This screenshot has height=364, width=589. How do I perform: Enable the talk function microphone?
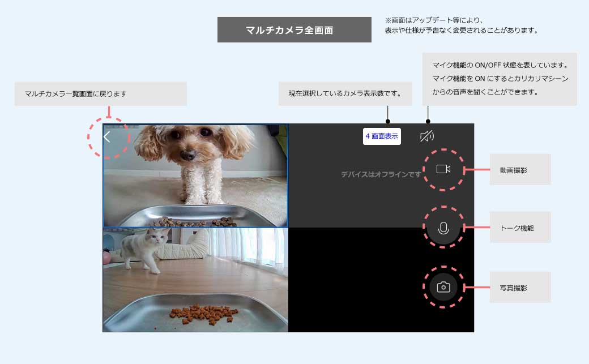click(x=443, y=228)
